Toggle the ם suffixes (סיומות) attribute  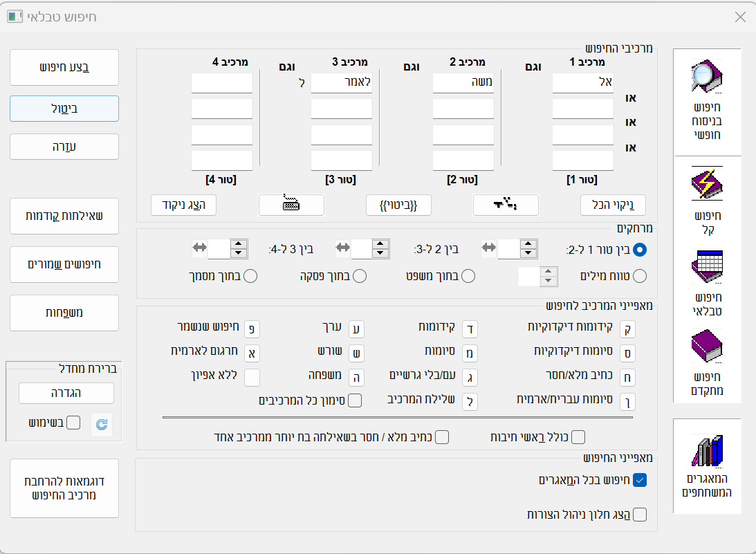(470, 353)
